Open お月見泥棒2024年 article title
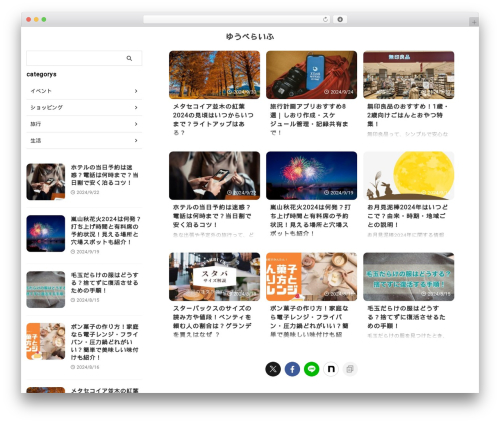The width and height of the screenshot is (500, 423). pyautogui.click(x=407, y=216)
